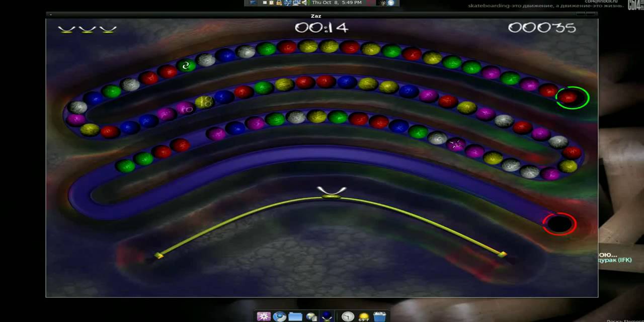Click the clipboard tray icon
The image size is (644, 322).
click(x=271, y=3)
